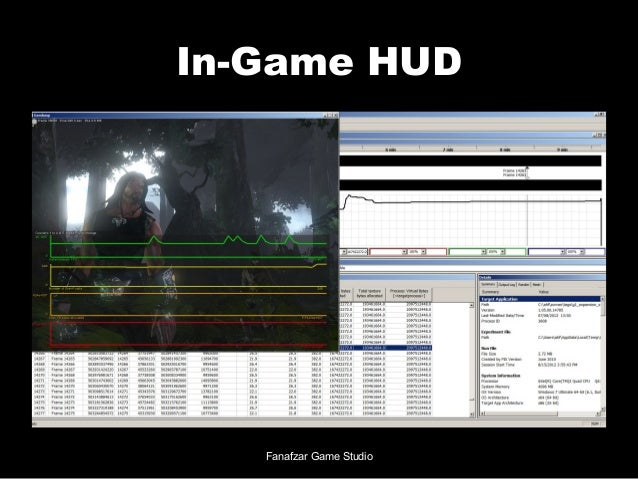Click the 7 min mark on timeline ruler

448,150
